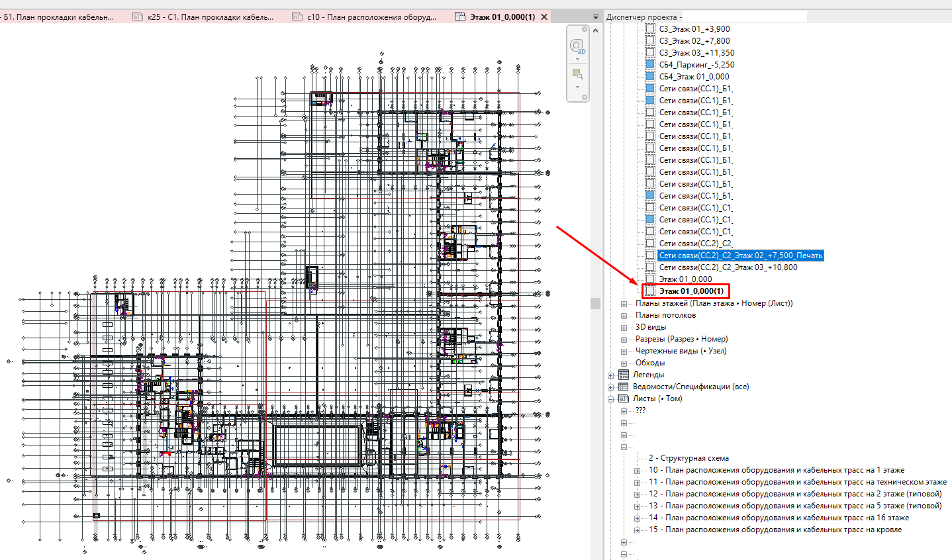
Task: Select СБ4_Этаж 01_0,000 view
Action: pyautogui.click(x=694, y=77)
